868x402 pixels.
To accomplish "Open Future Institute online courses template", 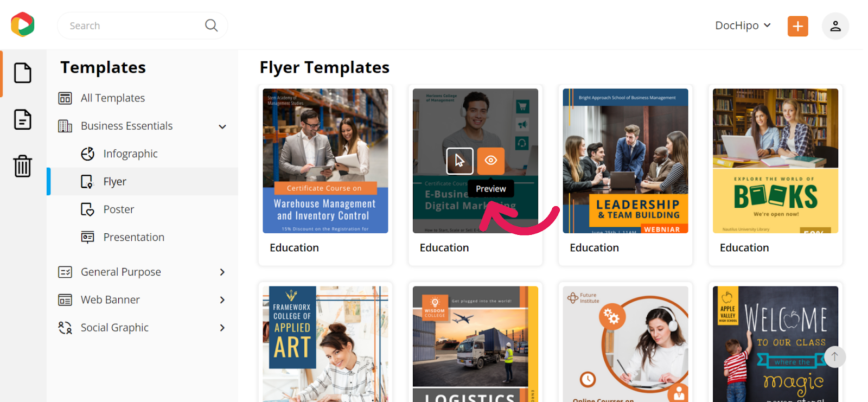I will [x=626, y=344].
